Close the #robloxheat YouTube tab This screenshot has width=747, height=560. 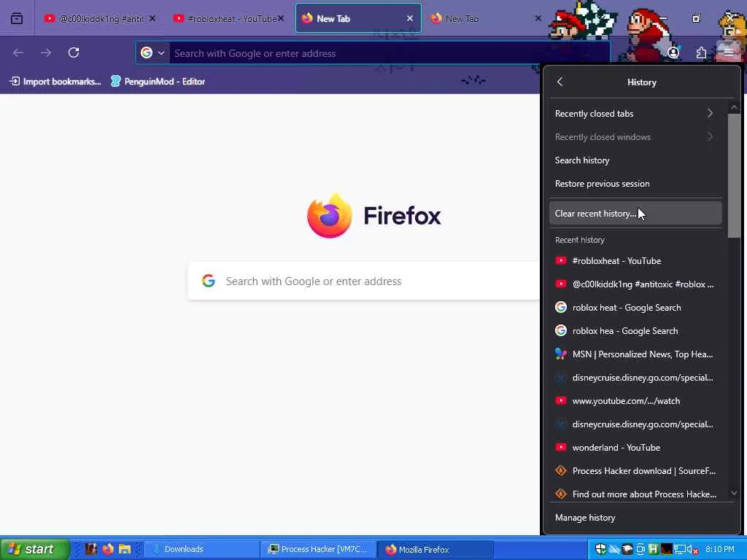point(281,18)
